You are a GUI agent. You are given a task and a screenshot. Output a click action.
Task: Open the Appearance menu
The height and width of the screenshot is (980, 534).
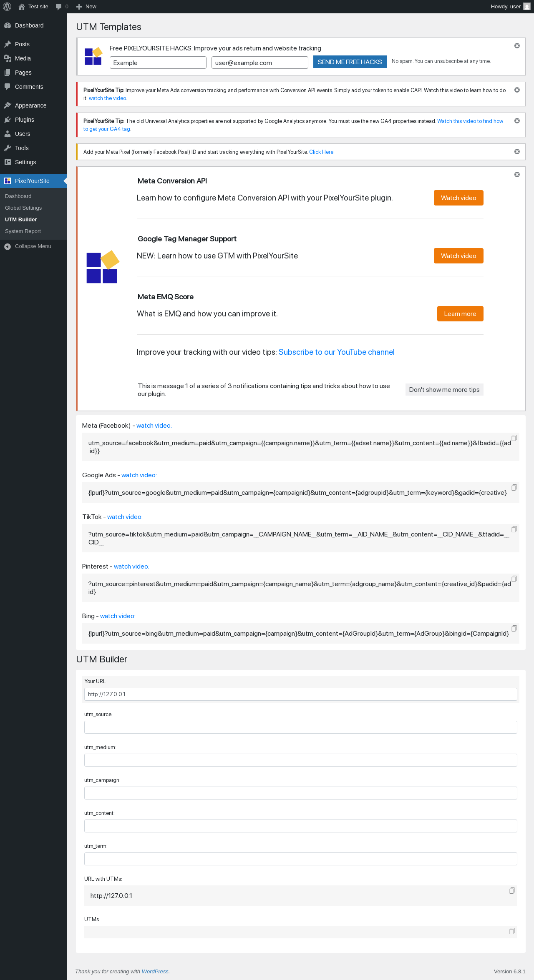coord(33,105)
